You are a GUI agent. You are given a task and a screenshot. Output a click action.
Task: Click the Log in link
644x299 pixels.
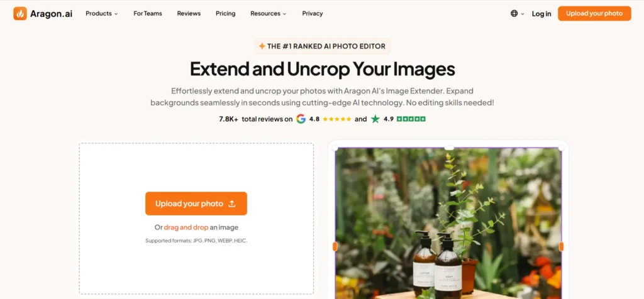(x=541, y=14)
